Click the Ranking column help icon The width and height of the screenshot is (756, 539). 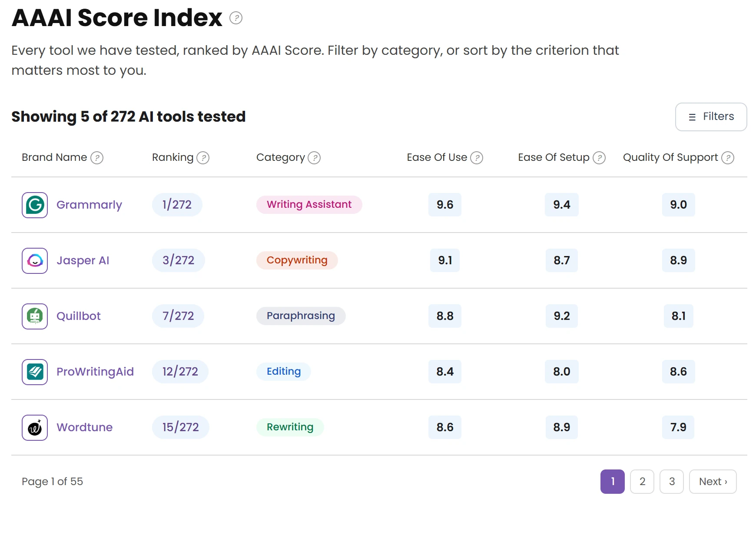click(203, 158)
